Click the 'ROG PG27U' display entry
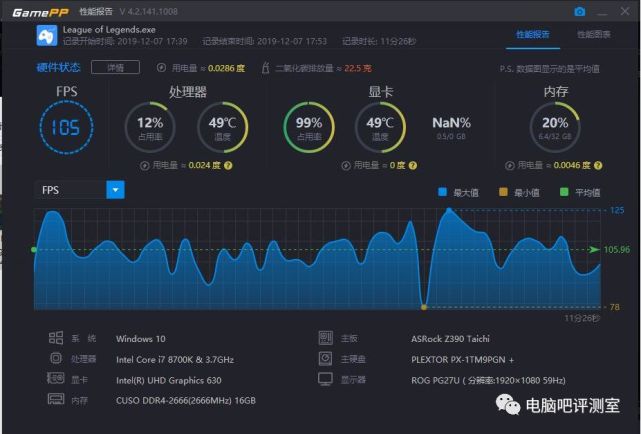Screen dimensions: 641x434 click(x=488, y=380)
